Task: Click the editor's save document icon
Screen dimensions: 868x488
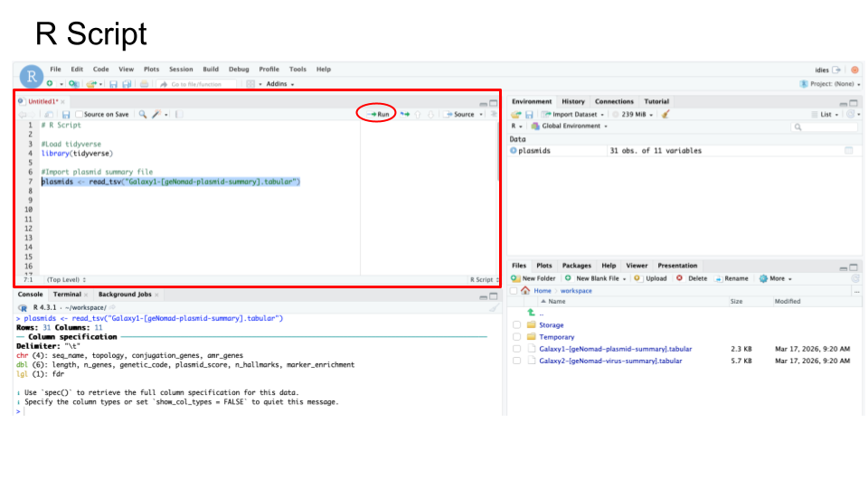Action: tap(66, 115)
